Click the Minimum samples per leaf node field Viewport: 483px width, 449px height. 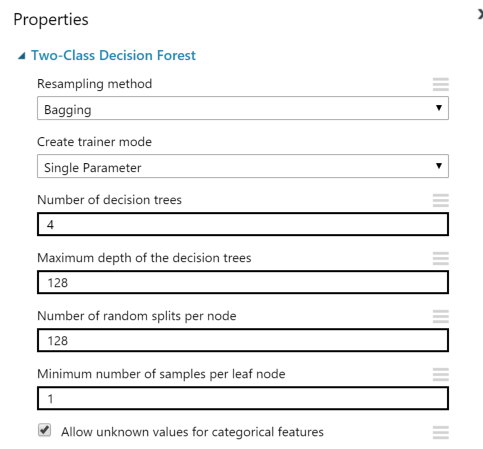pyautogui.click(x=243, y=398)
